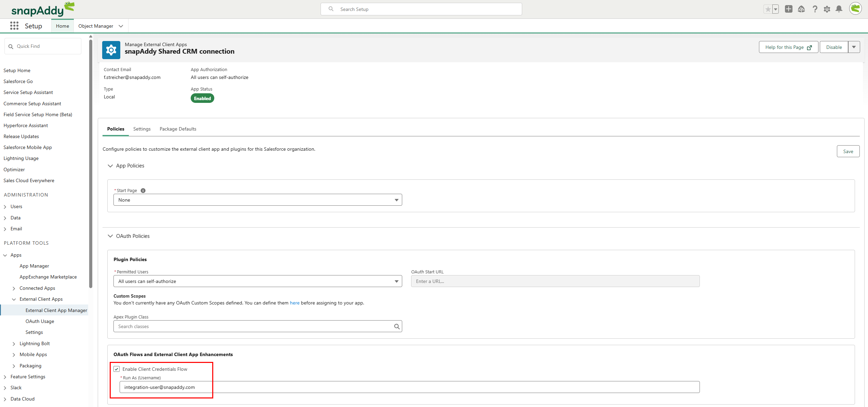The image size is (868, 407).
Task: Open the Trailhead guidance icon
Action: pyautogui.click(x=801, y=9)
